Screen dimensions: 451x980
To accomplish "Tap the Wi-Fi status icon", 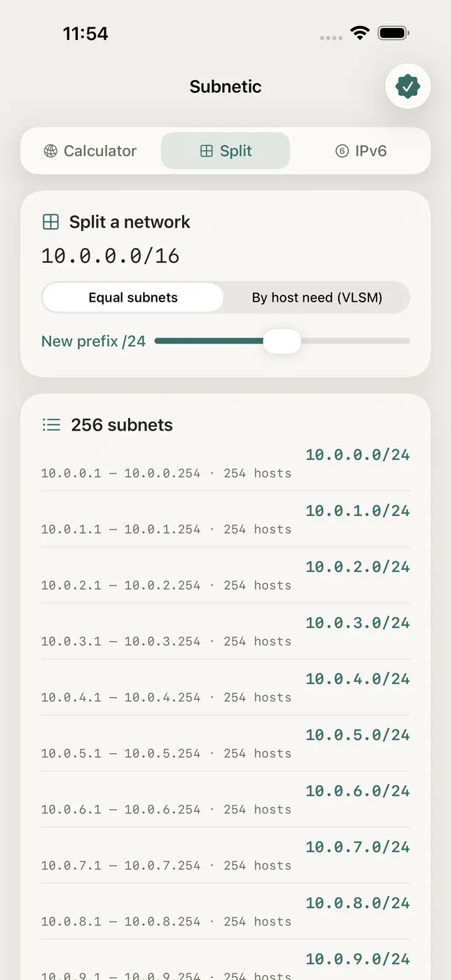I will 360,33.
